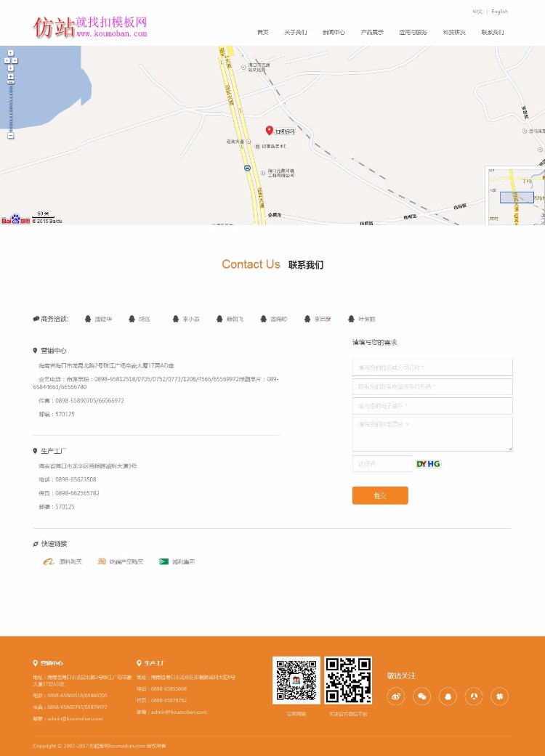Click the Taobao icon in quick links

(102, 561)
